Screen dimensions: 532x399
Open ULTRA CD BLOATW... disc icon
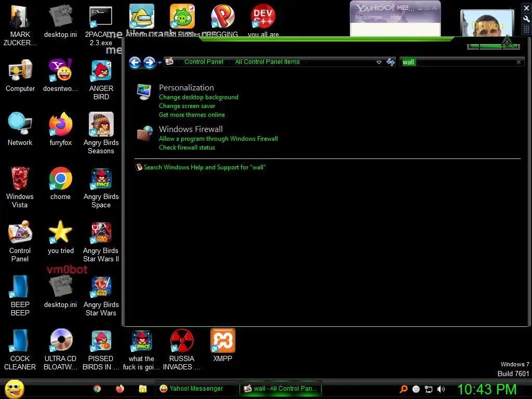point(60,350)
